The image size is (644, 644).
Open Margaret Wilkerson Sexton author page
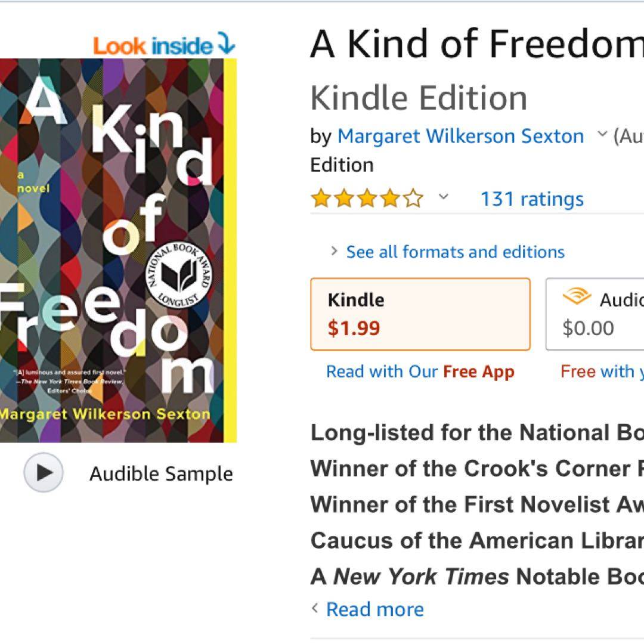pyautogui.click(x=460, y=136)
